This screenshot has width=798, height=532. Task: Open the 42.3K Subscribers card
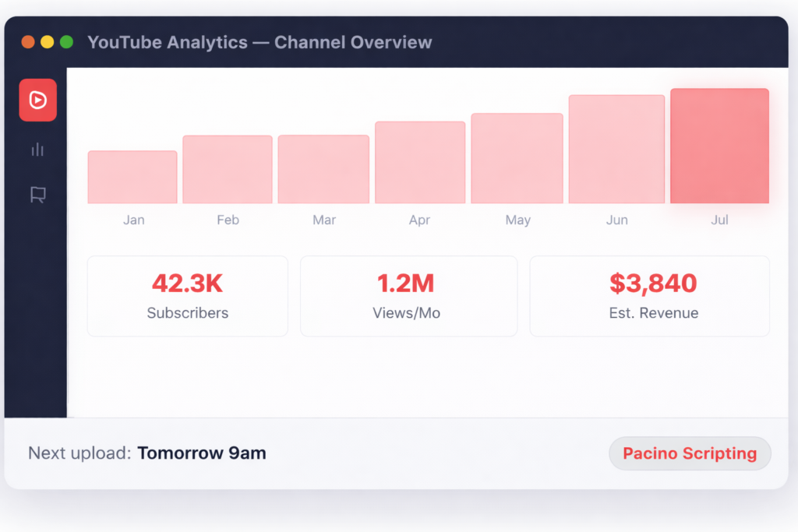(187, 296)
